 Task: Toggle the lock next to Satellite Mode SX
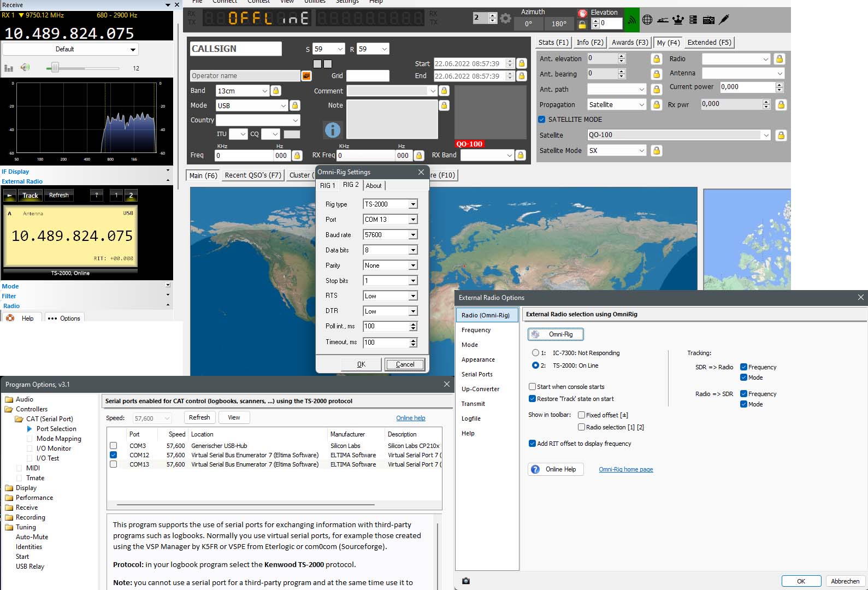click(657, 150)
